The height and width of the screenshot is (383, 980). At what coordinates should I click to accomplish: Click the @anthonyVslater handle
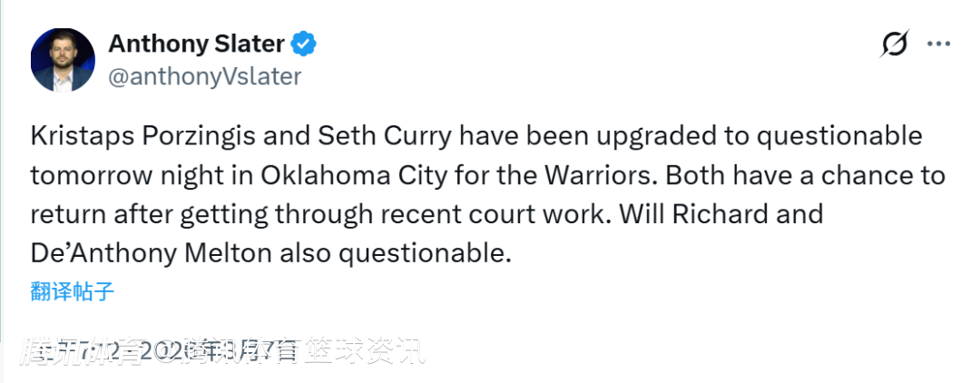click(x=204, y=76)
